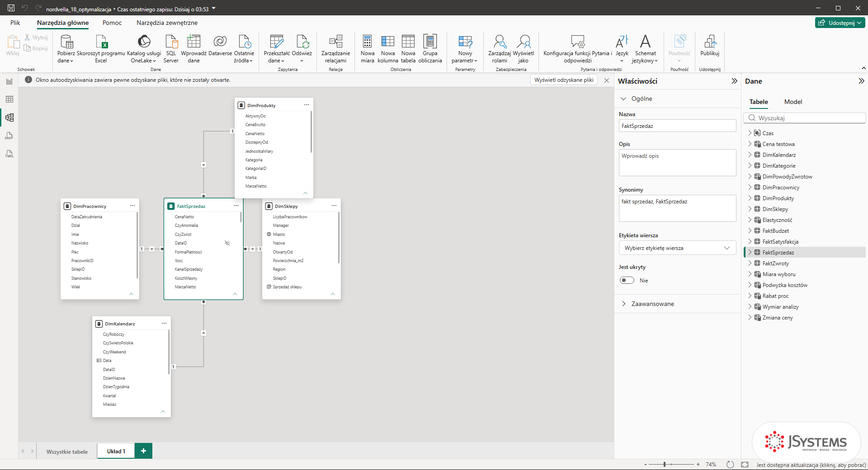Click Wyświetl odzyskane pliki button

click(564, 80)
